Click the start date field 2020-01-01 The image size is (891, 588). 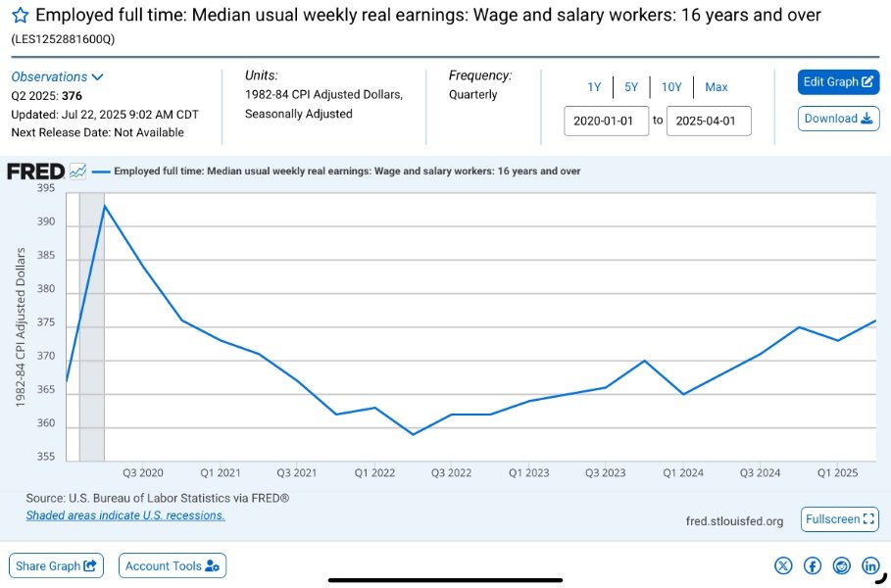(x=606, y=121)
